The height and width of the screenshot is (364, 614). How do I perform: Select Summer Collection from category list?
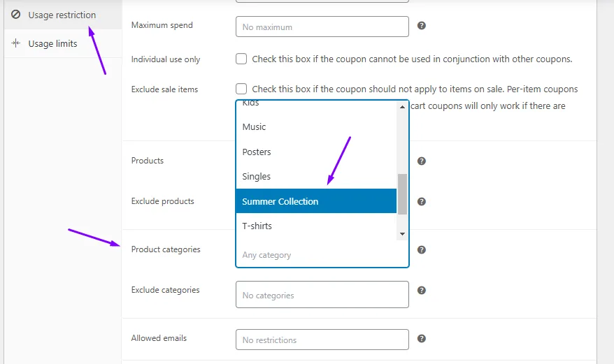pos(316,201)
